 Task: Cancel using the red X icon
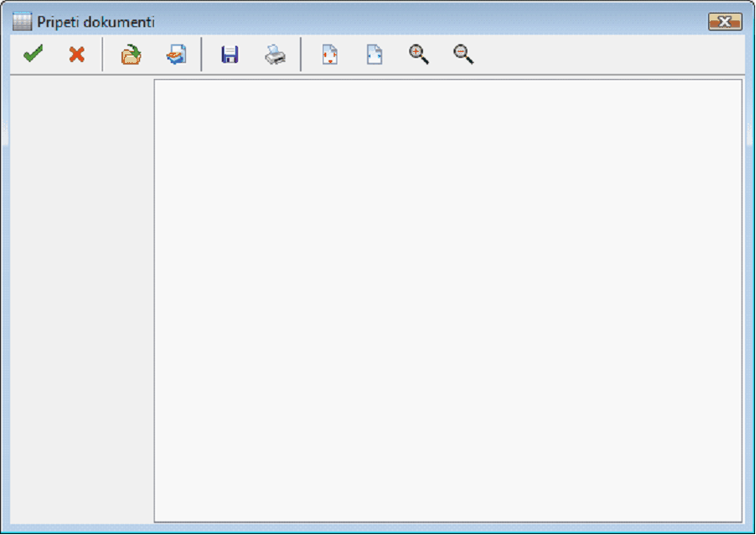(x=76, y=54)
